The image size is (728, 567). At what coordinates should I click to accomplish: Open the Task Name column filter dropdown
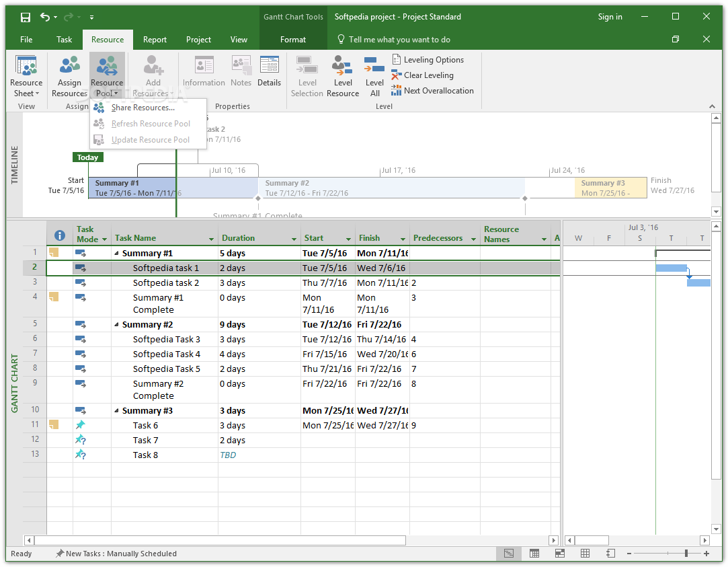(x=211, y=239)
